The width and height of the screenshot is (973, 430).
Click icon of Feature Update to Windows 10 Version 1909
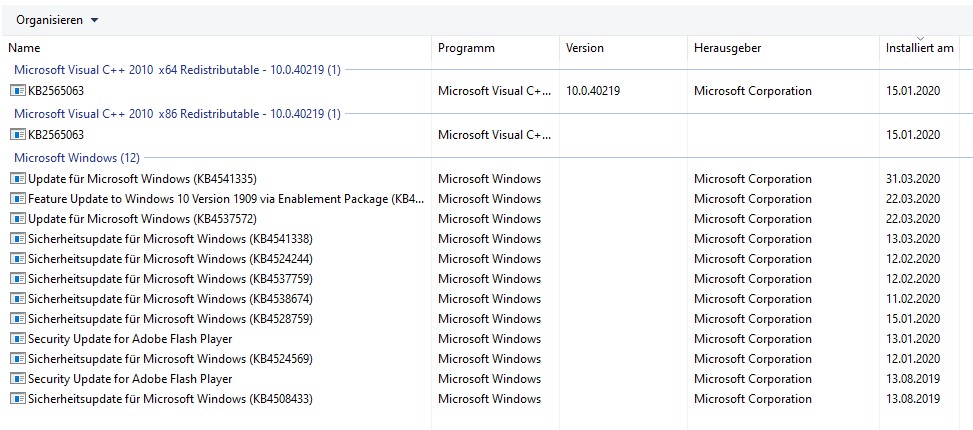pos(18,199)
